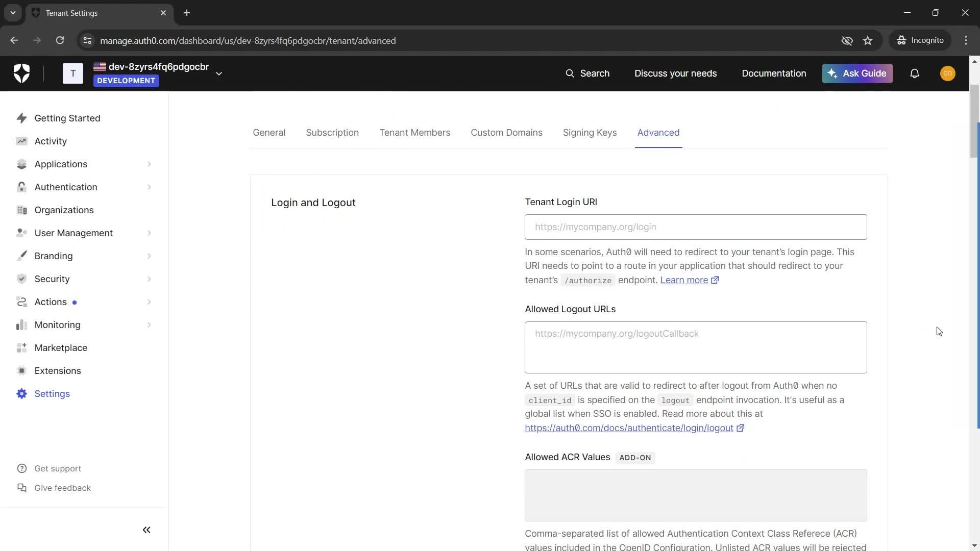Image resolution: width=980 pixels, height=551 pixels.
Task: Click the Marketplace grid icon
Action: click(x=21, y=347)
